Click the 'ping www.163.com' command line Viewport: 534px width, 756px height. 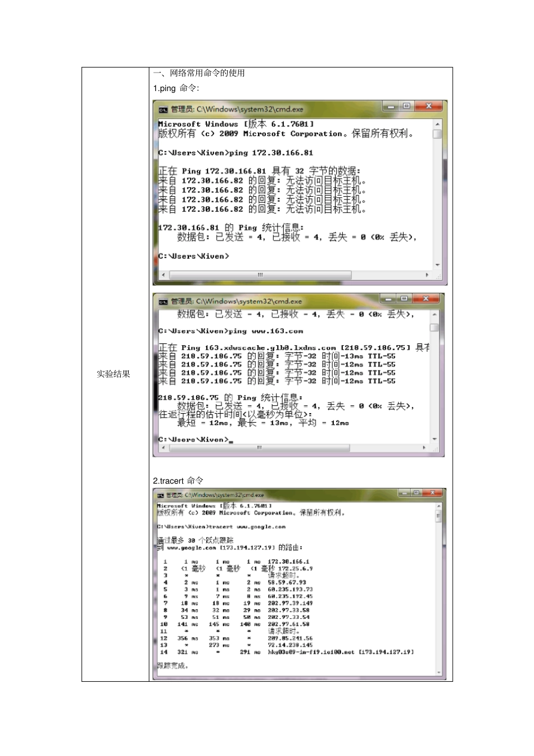coord(230,332)
